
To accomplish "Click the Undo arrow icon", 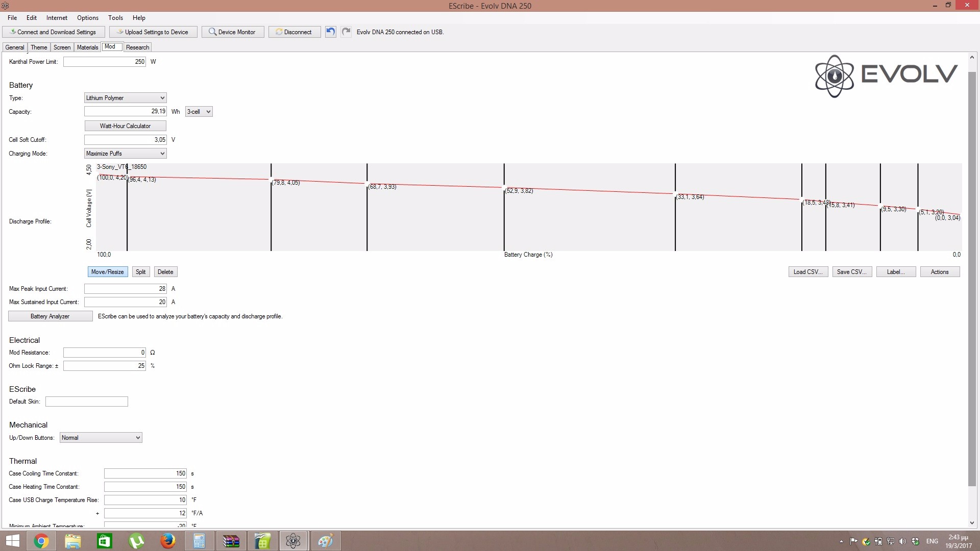I will [x=331, y=32].
